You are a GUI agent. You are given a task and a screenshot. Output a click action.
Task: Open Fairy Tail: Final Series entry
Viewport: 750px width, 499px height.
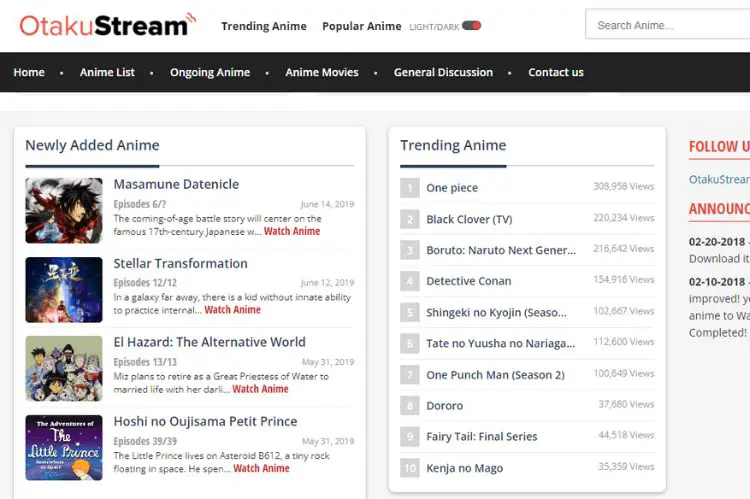(x=482, y=437)
